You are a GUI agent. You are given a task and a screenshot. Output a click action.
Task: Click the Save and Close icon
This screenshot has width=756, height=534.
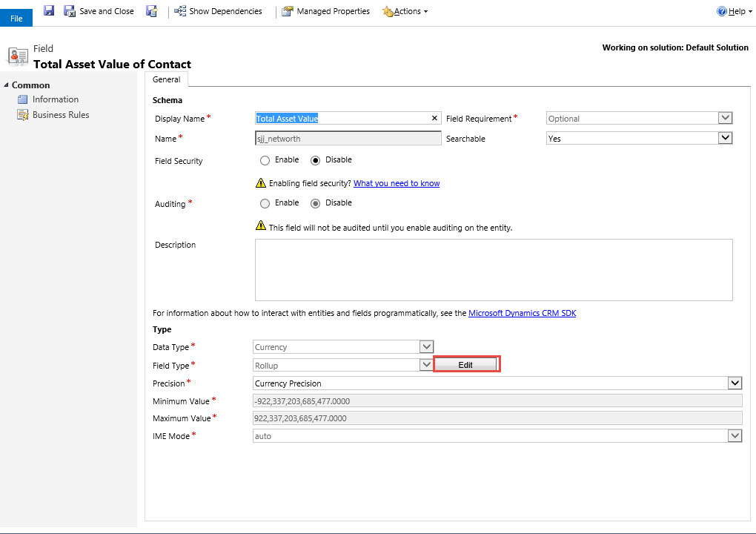(70, 11)
